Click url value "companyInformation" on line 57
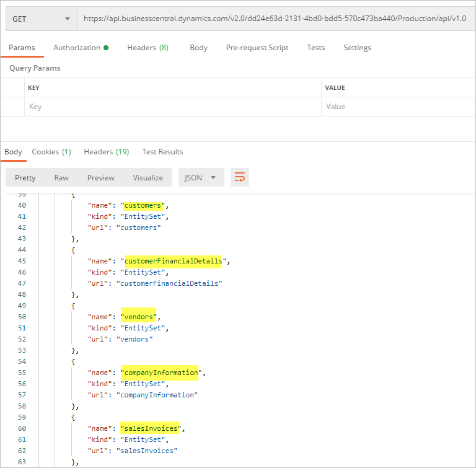 point(157,395)
